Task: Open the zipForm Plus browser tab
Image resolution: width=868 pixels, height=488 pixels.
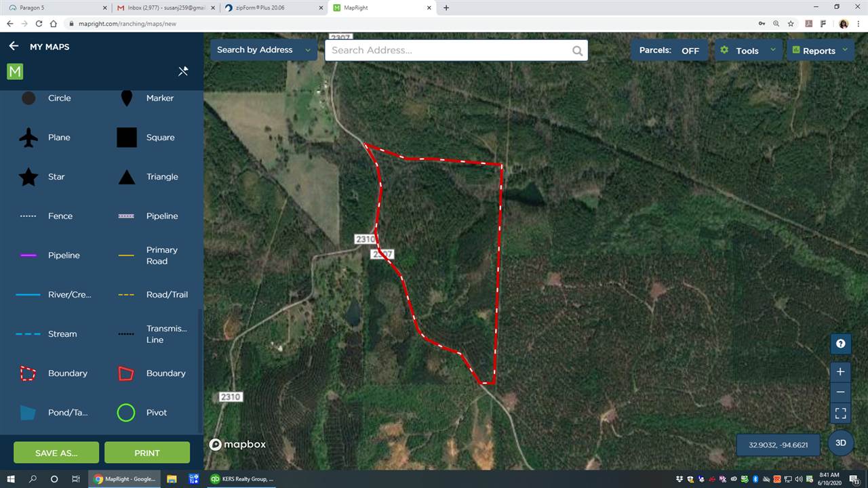Action: click(x=273, y=7)
